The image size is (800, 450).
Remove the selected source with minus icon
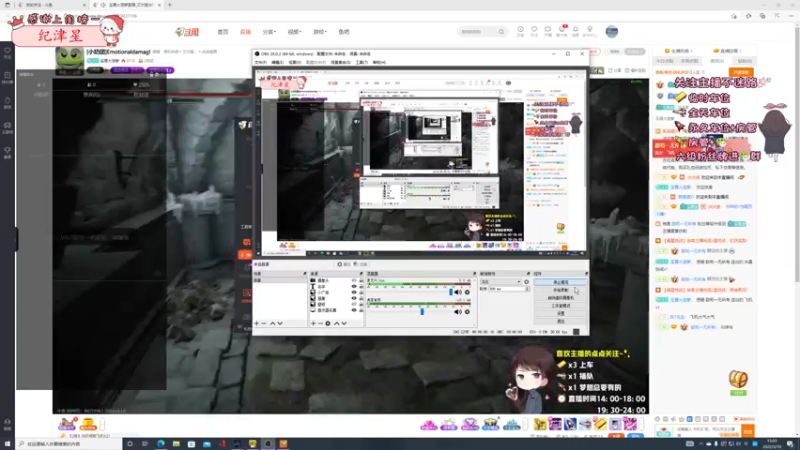pyautogui.click(x=320, y=323)
